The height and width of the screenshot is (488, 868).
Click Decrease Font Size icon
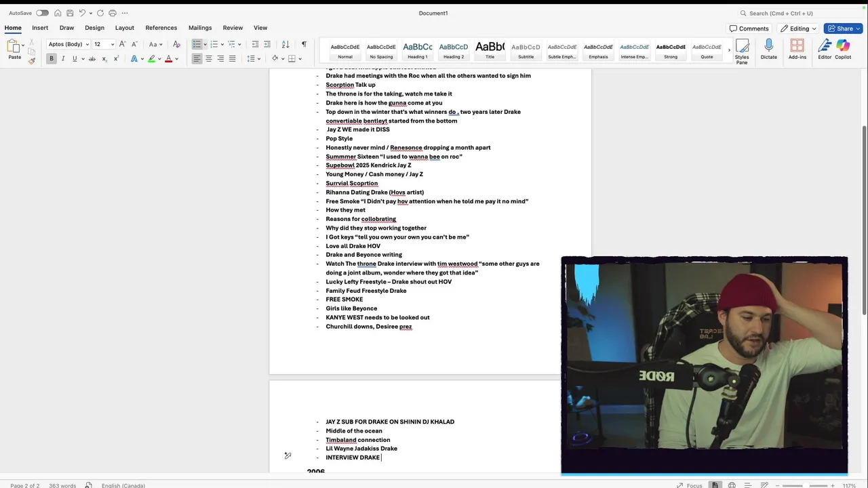coord(134,44)
